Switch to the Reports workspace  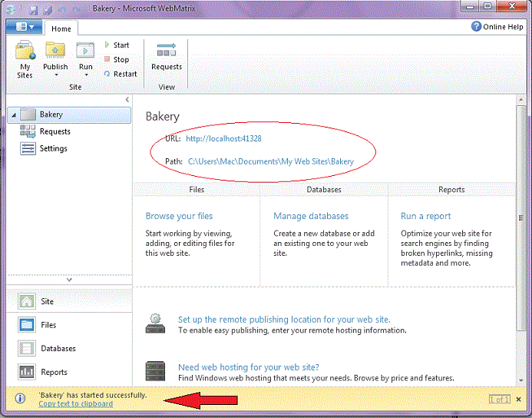pos(69,372)
